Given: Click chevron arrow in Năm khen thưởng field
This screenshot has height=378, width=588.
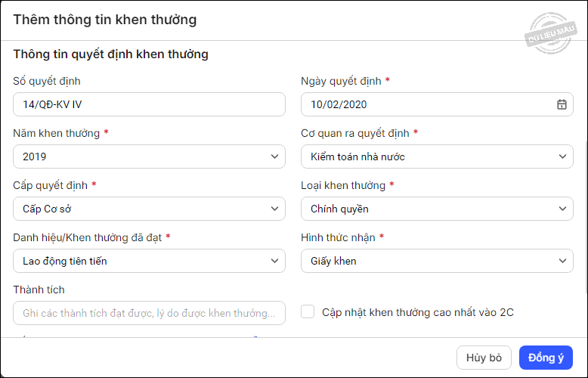Looking at the screenshot, I should tap(274, 156).
